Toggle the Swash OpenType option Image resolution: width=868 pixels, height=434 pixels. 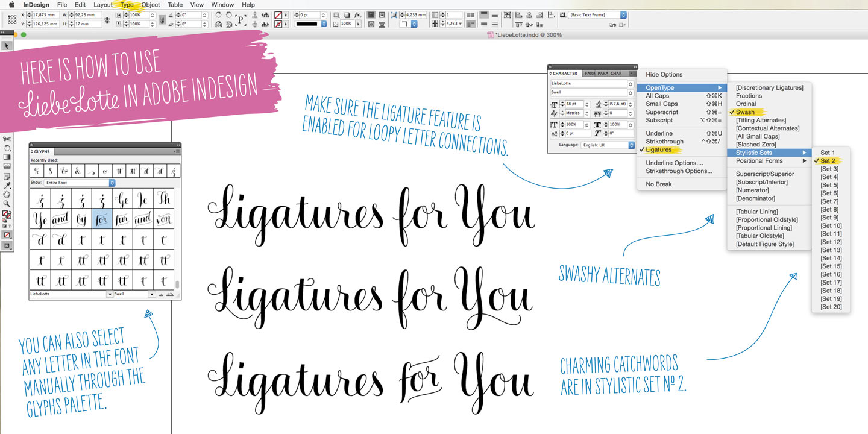(745, 112)
